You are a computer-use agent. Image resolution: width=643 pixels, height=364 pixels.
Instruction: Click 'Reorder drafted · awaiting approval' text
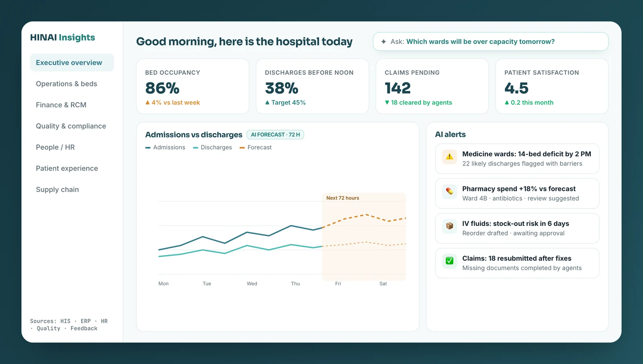[x=513, y=233]
